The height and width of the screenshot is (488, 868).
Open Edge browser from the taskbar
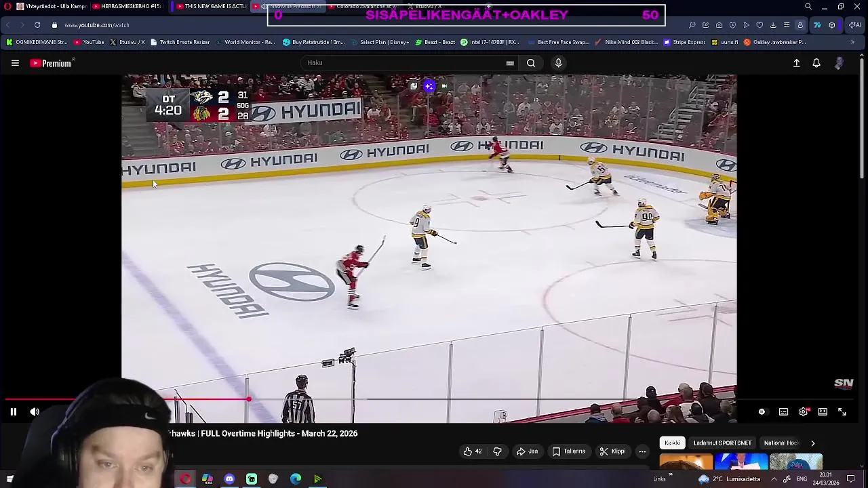pyautogui.click(x=296, y=479)
